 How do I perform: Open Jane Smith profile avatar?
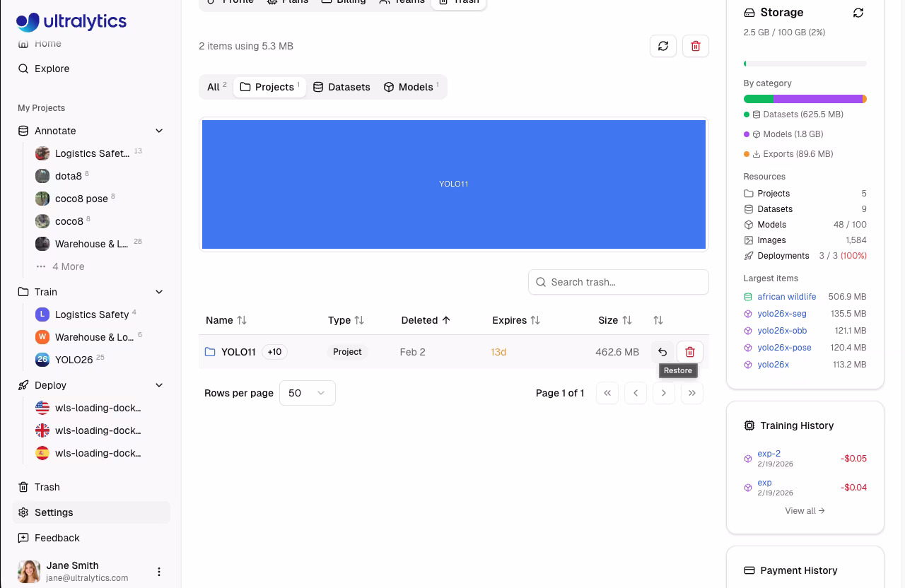coord(29,572)
